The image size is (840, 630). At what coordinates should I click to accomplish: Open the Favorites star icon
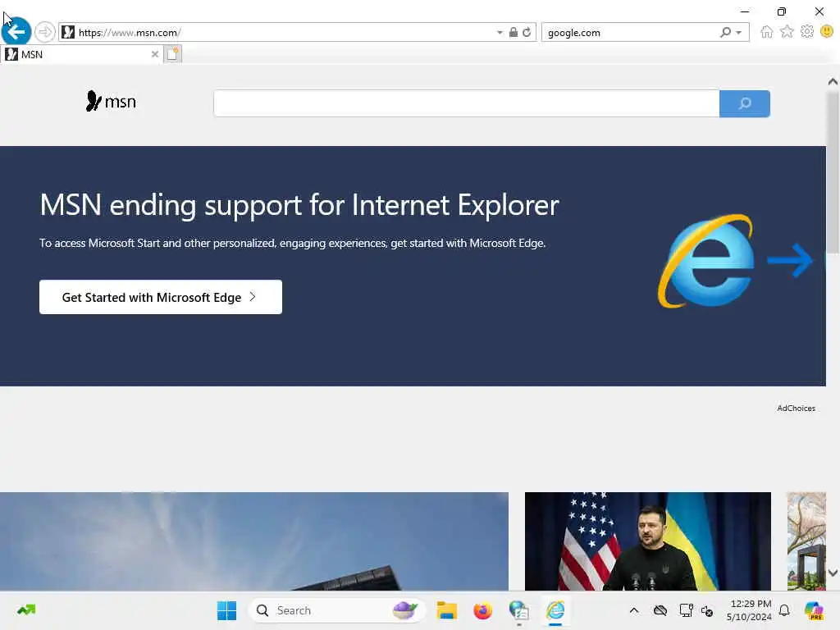coord(787,32)
